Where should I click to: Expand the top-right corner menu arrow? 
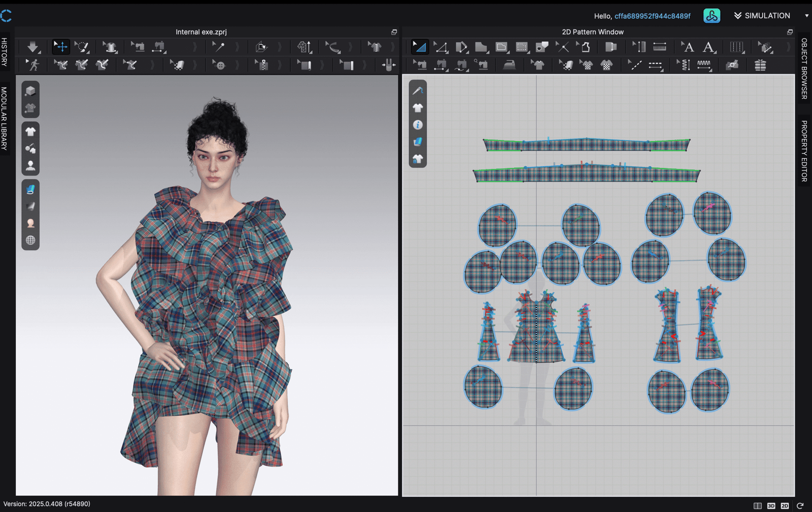806,16
